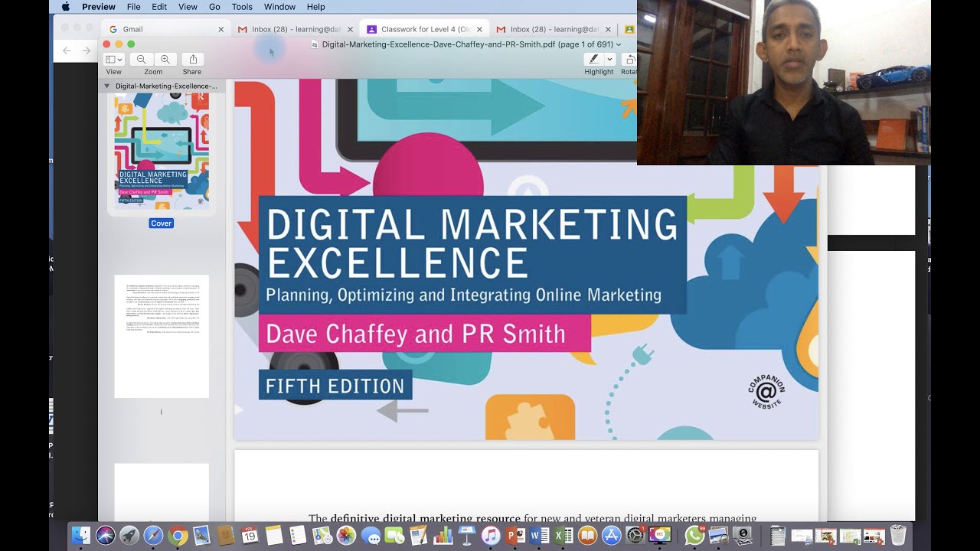
Task: Open Pages icon in Dock
Action: [418, 535]
